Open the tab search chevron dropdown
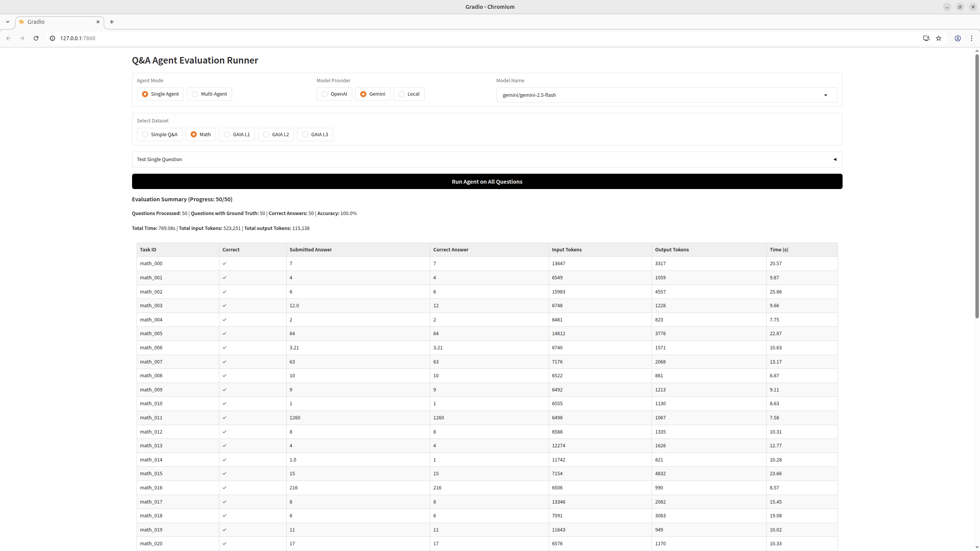This screenshot has height=551, width=980. pyautogui.click(x=8, y=22)
